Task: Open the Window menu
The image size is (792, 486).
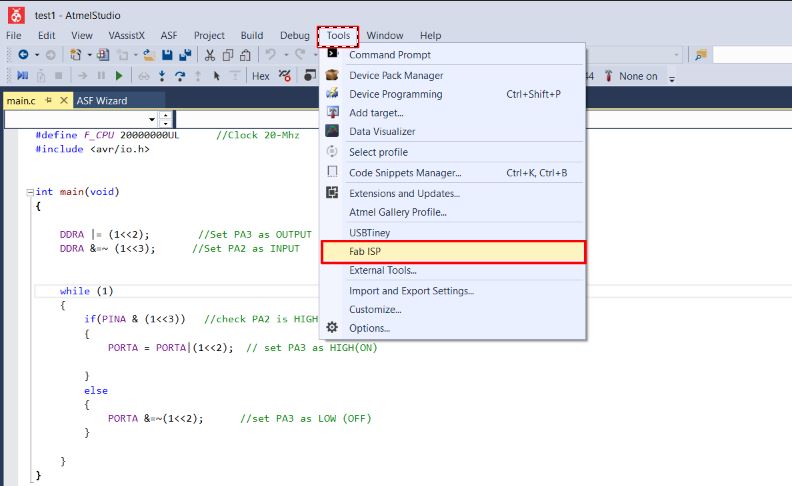Action: [384, 35]
